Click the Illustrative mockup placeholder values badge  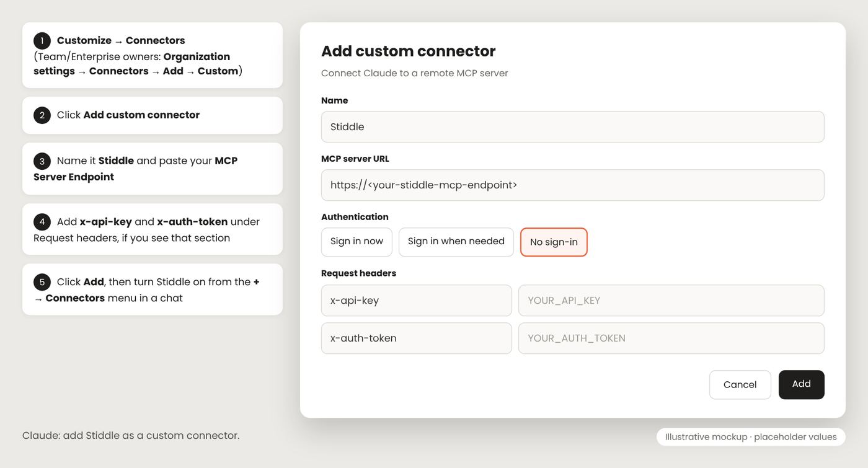point(751,437)
